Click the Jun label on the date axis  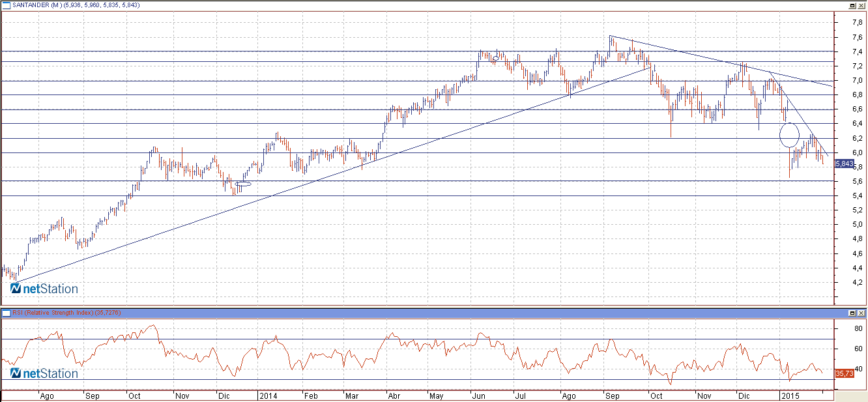click(480, 395)
